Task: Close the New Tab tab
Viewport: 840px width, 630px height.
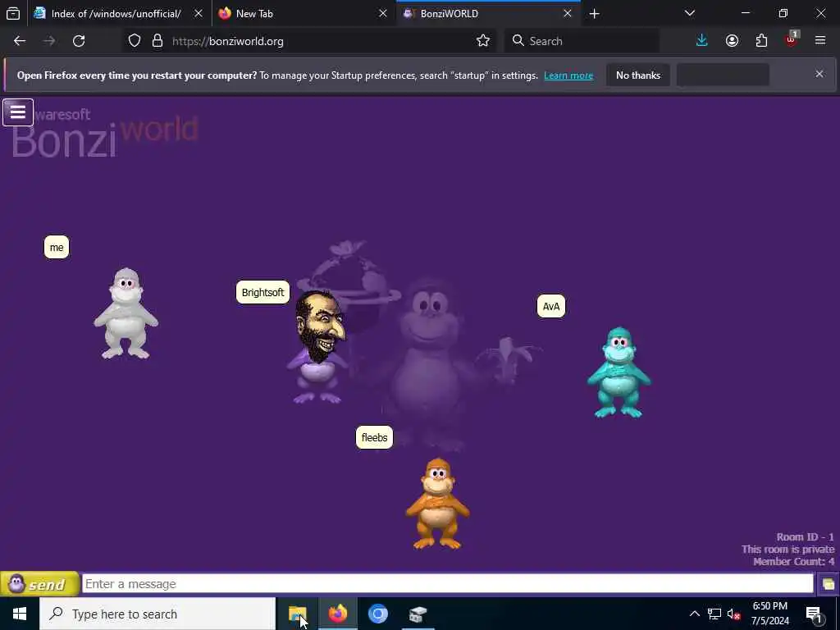Action: click(382, 13)
